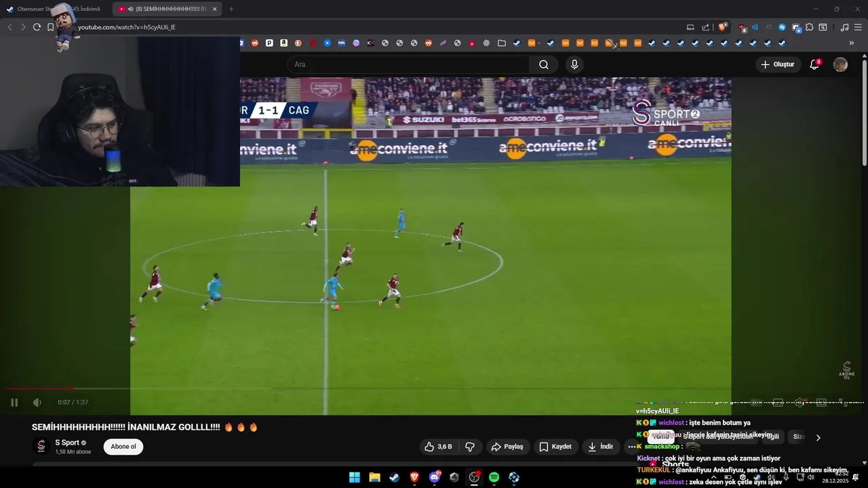Open Spotify from the taskbar
The width and height of the screenshot is (868, 488).
point(494,477)
